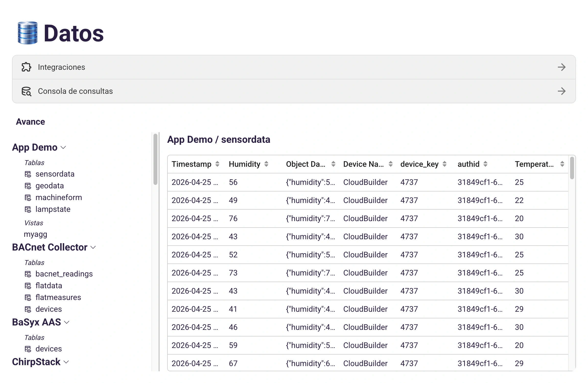Screen dimensions: 588x383
Task: Click table icon beside flatdata
Action: (28, 286)
